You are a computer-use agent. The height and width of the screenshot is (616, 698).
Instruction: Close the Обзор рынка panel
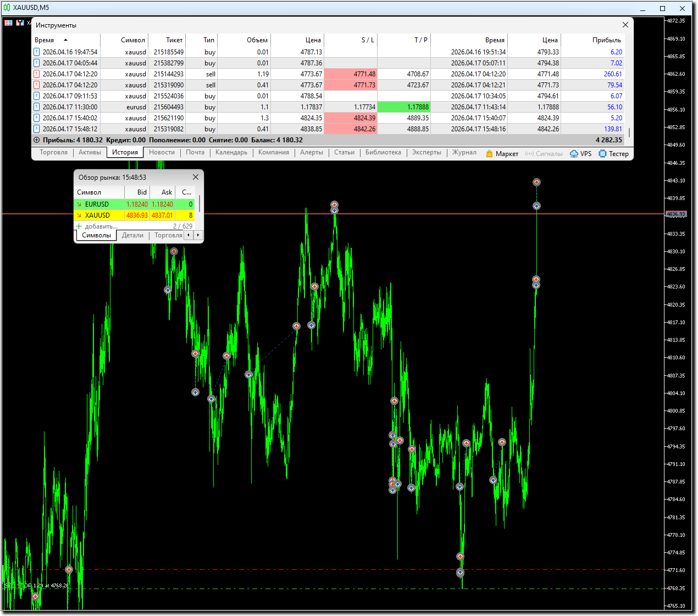pyautogui.click(x=195, y=177)
